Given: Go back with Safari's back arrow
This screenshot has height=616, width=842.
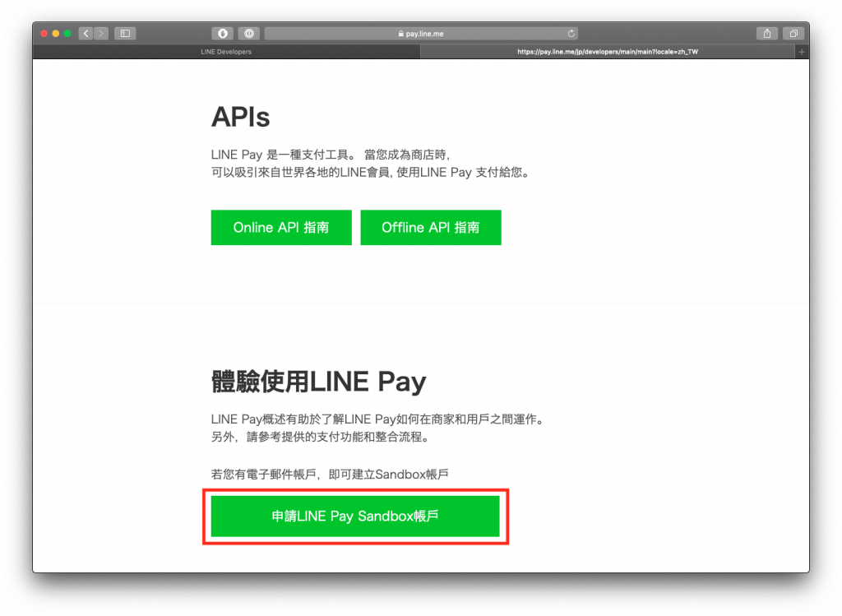Looking at the screenshot, I should [86, 33].
